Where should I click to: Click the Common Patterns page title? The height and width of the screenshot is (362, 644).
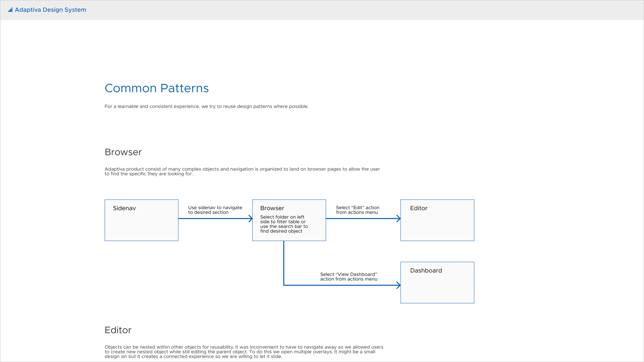click(x=157, y=88)
